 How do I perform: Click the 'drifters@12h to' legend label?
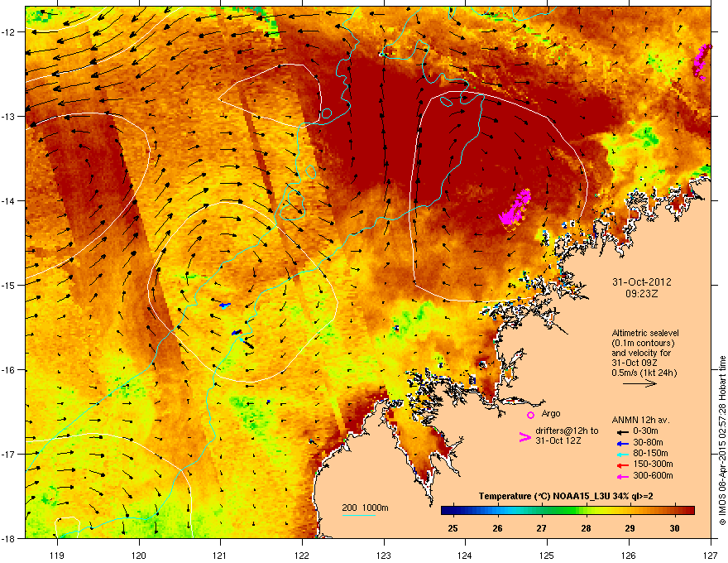pos(567,431)
